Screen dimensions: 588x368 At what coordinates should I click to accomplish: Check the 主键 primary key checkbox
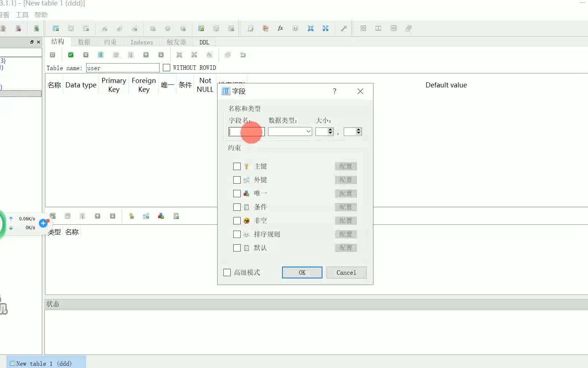237,166
